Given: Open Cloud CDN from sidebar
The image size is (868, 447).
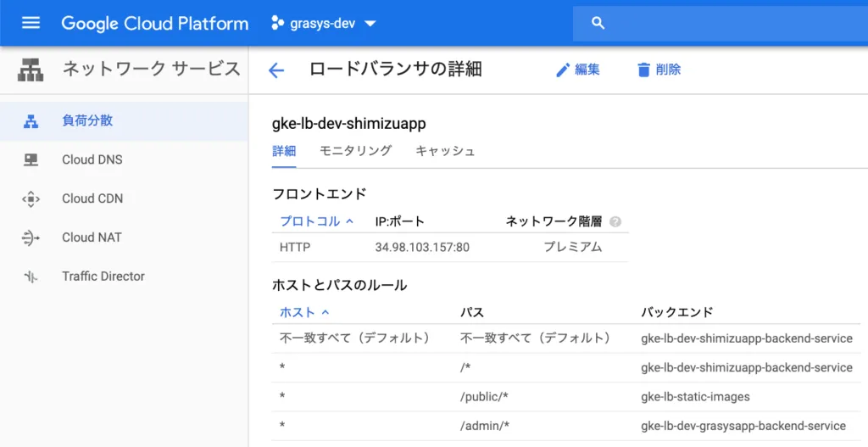Looking at the screenshot, I should [92, 198].
